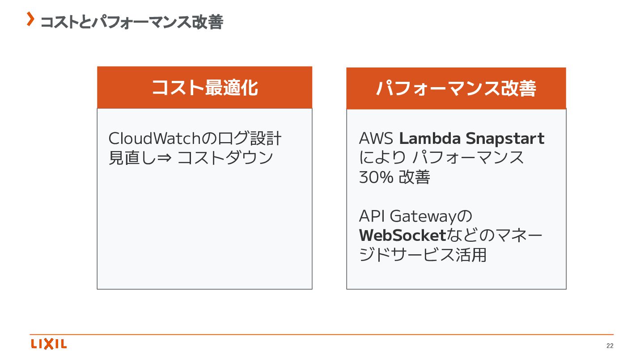Click the CloudWatchのログ設計 text line

(x=195, y=139)
